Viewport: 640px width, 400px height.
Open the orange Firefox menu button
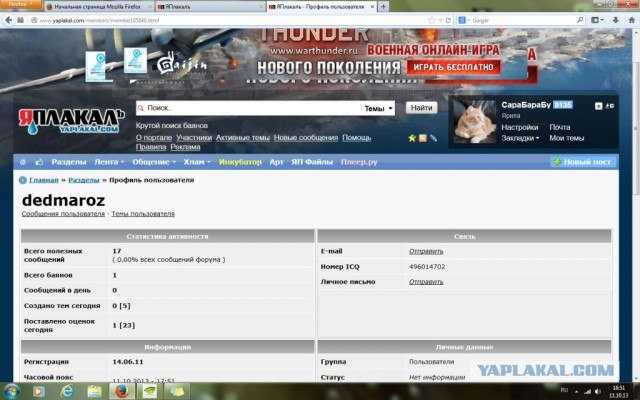tap(20, 4)
